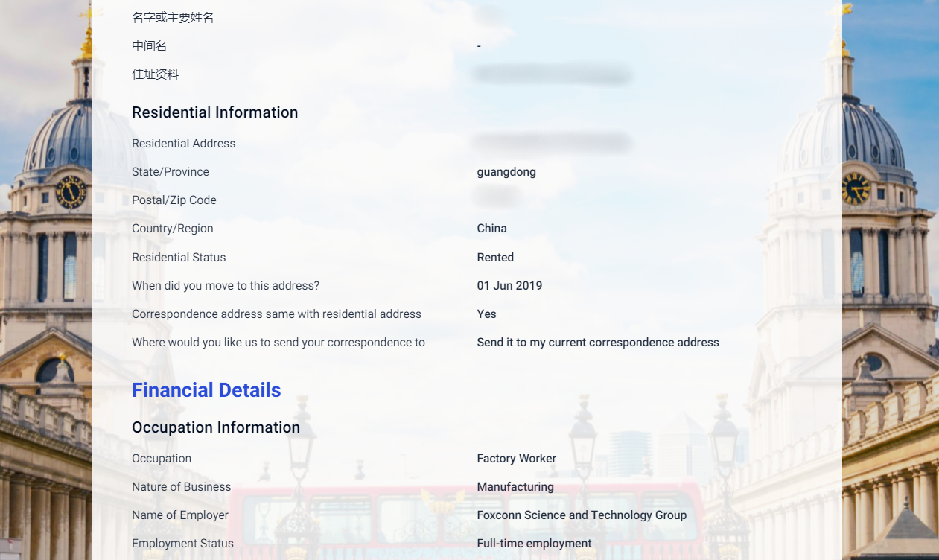
Task: Click the Residential Address label
Action: pyautogui.click(x=183, y=144)
